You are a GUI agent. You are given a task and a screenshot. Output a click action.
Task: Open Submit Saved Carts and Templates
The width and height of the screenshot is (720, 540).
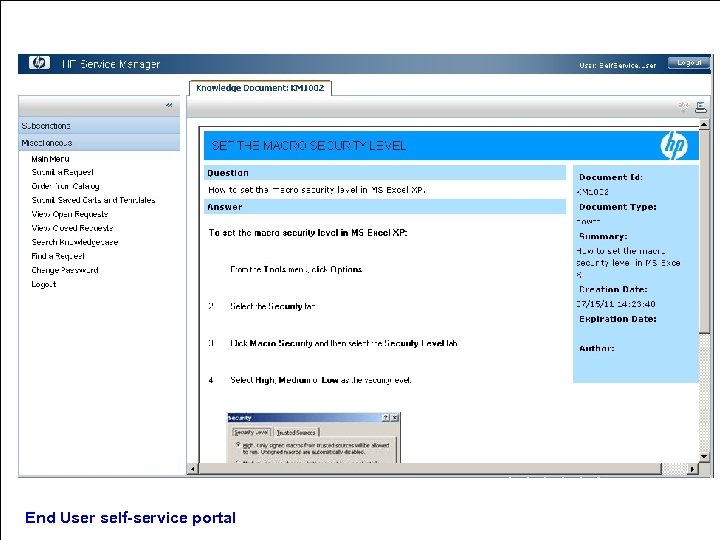93,200
